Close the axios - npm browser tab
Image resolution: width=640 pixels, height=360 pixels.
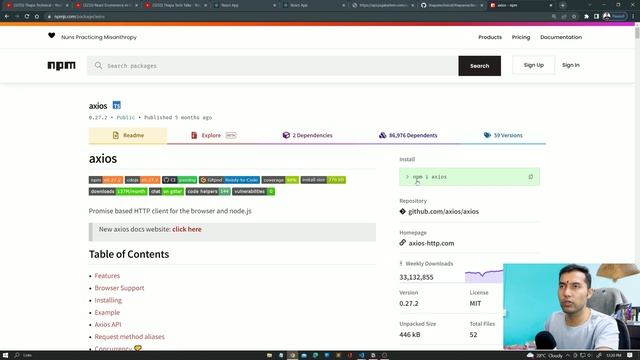coord(551,5)
